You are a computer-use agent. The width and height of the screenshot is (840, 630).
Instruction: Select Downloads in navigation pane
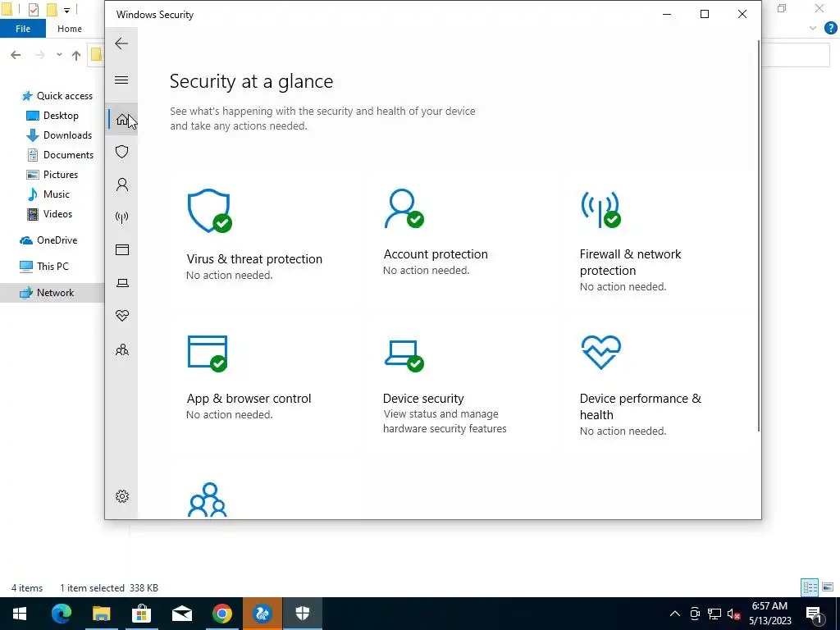pyautogui.click(x=59, y=135)
